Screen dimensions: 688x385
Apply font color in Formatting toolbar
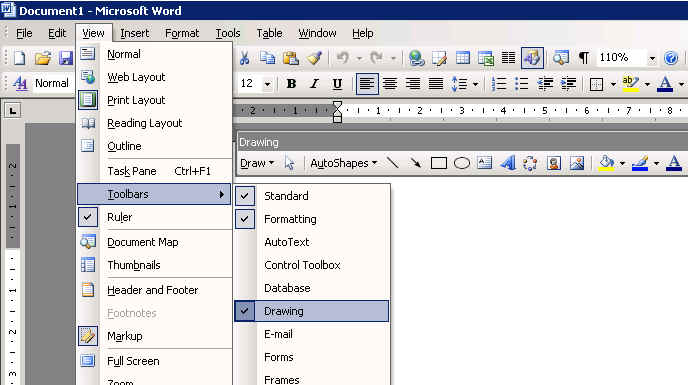click(665, 83)
